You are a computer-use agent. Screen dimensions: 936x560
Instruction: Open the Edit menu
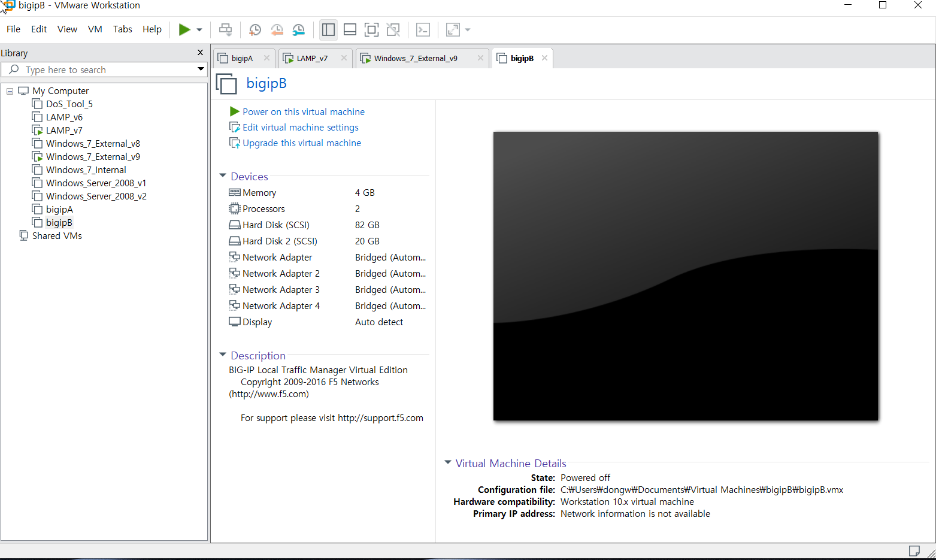point(39,29)
